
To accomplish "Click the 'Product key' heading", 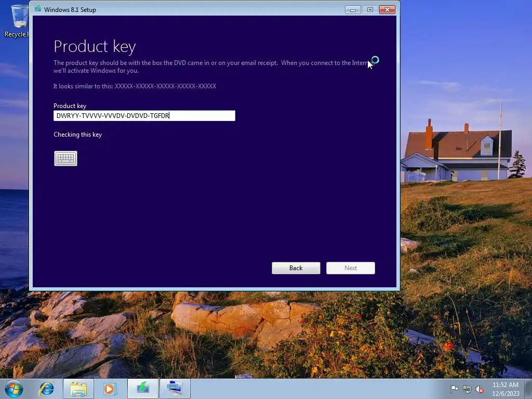I will (95, 46).
